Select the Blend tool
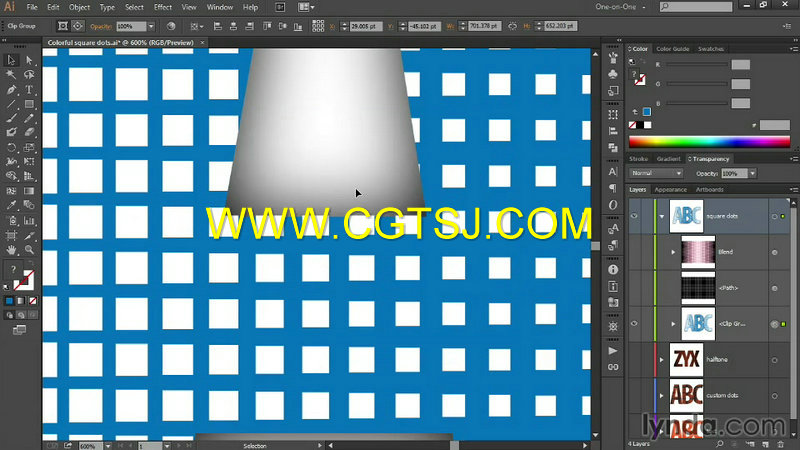 [29, 206]
